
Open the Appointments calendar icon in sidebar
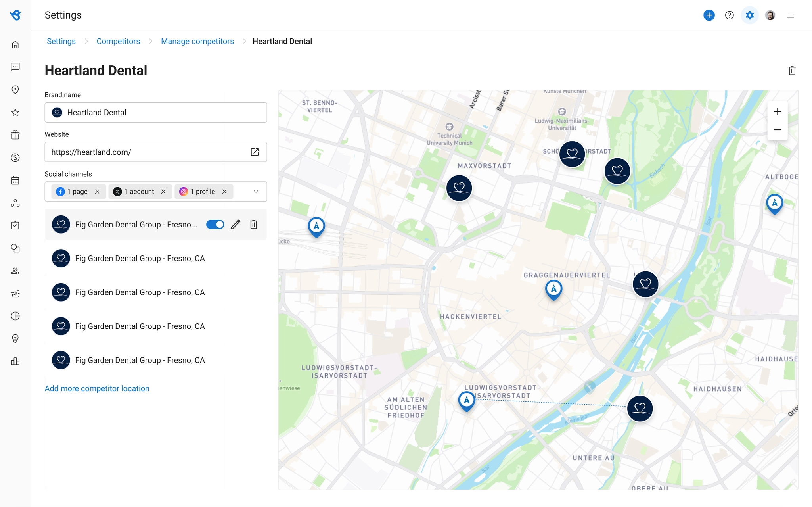(15, 181)
